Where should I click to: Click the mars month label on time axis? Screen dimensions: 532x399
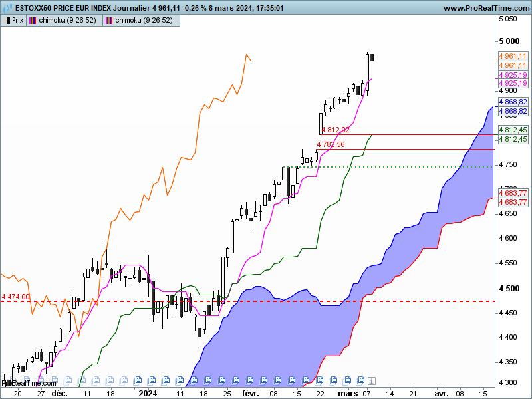coord(348,394)
